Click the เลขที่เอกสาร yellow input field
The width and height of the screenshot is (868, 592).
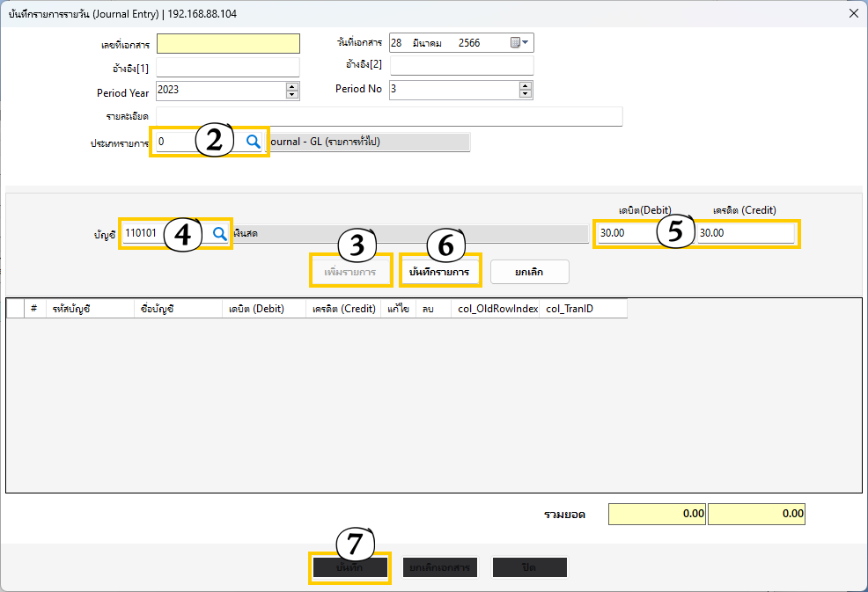click(x=228, y=43)
